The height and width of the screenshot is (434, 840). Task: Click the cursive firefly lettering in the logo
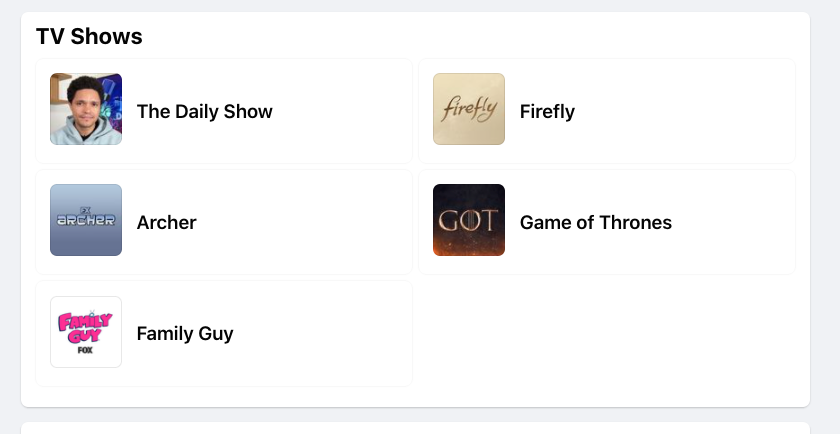tap(469, 108)
